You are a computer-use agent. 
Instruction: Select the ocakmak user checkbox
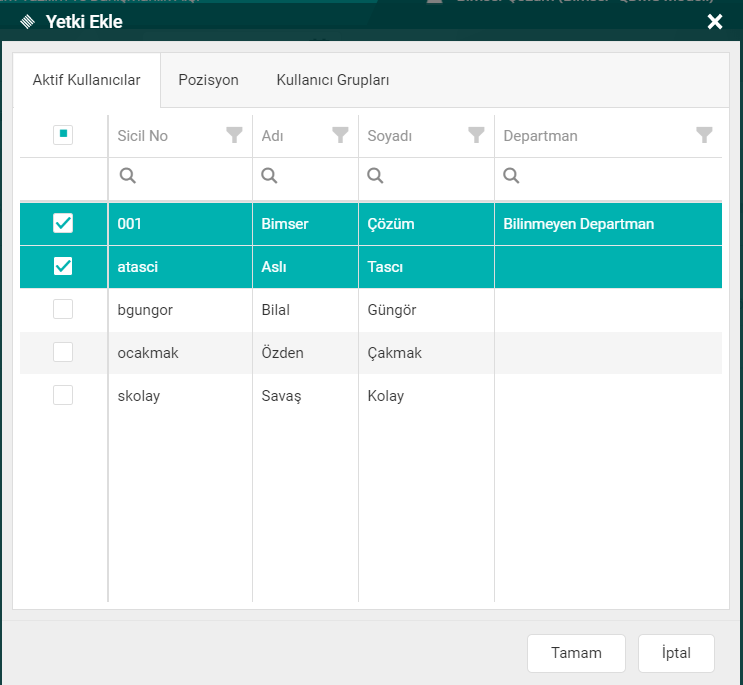click(63, 353)
